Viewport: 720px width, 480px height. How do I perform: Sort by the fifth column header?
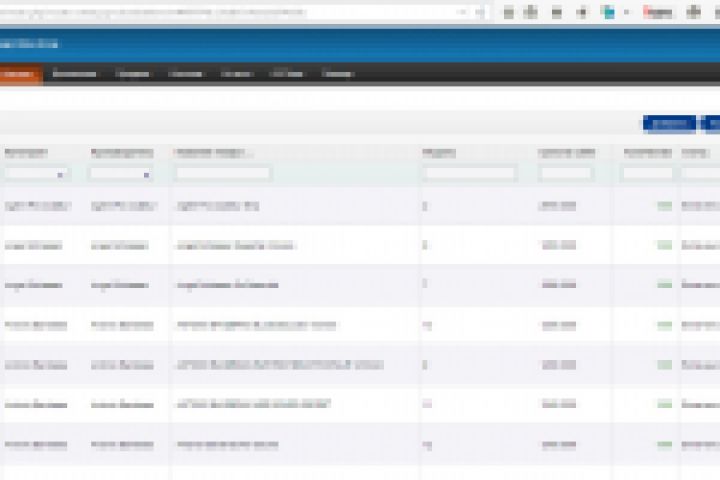567,152
